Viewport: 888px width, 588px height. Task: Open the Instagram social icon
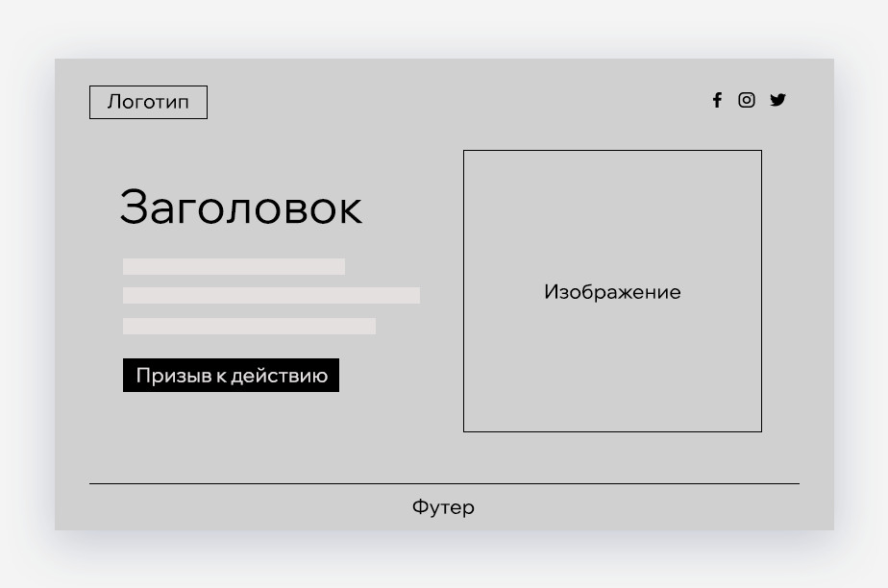pyautogui.click(x=747, y=100)
